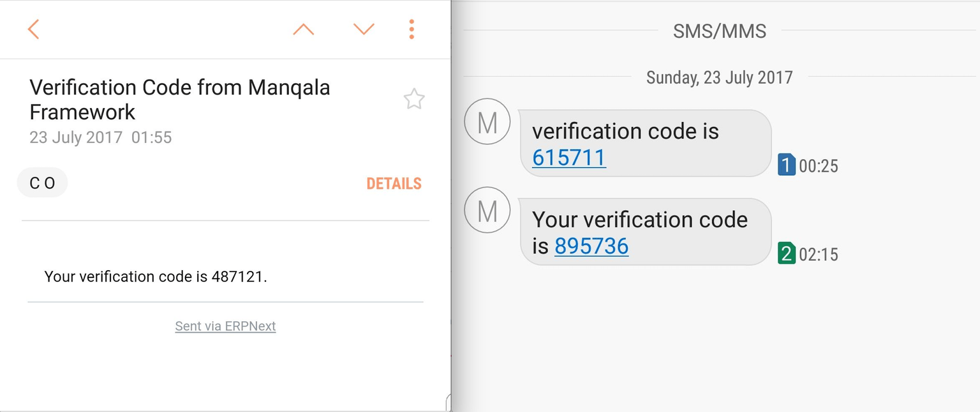980x412 pixels.
Task: Toggle the star on the Manqala Framework email
Action: point(413,99)
